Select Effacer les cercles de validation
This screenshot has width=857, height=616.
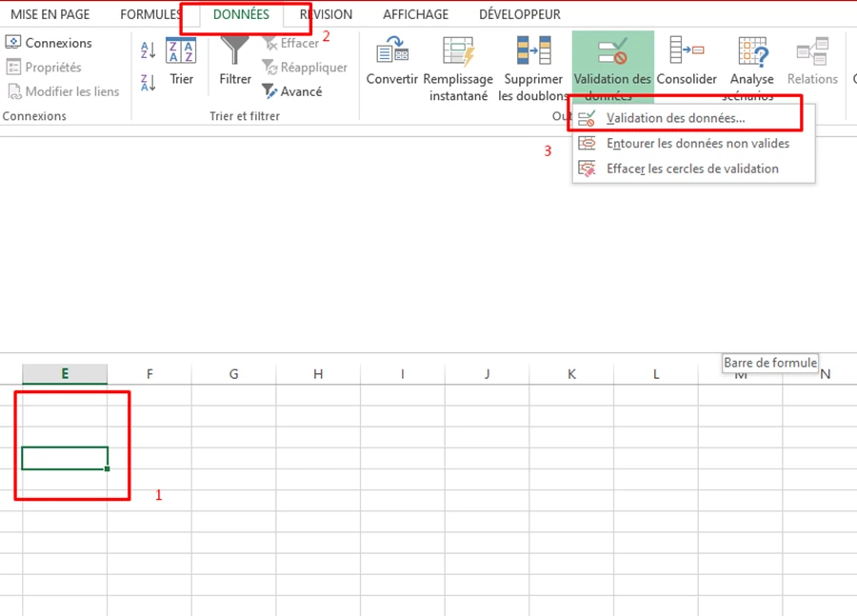(691, 169)
